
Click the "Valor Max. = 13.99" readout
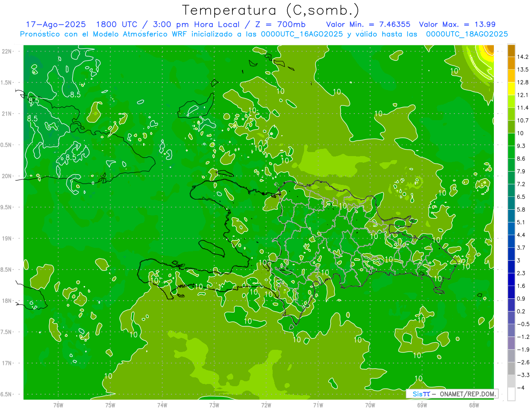click(x=457, y=24)
